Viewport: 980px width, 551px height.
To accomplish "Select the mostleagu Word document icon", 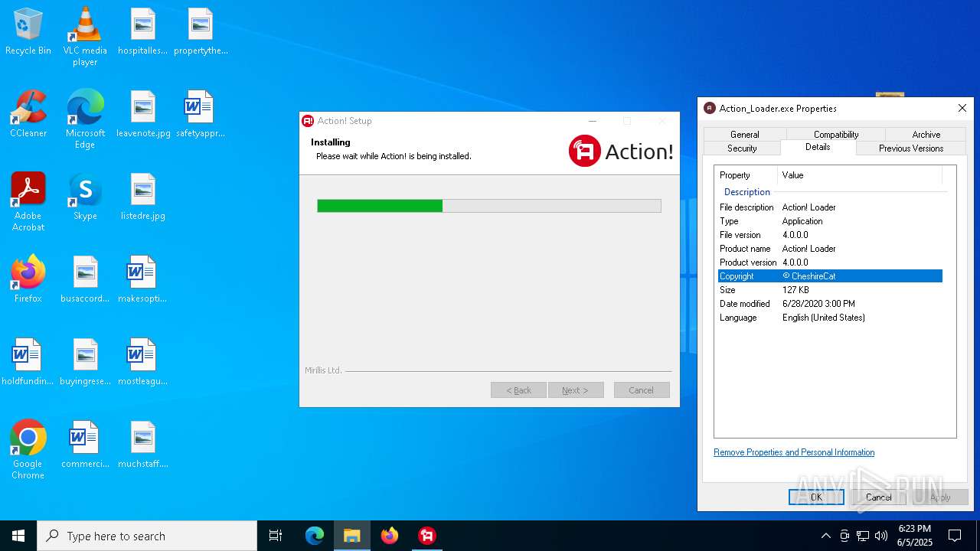I will pyautogui.click(x=142, y=363).
